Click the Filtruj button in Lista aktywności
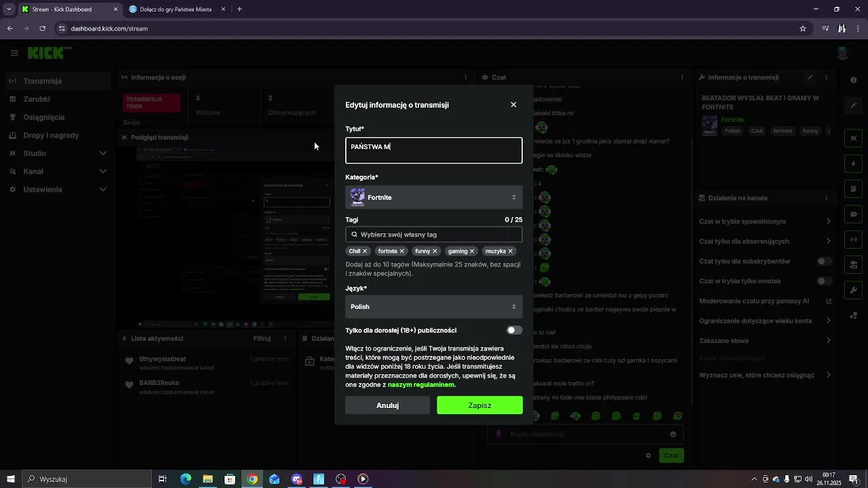 [262, 339]
